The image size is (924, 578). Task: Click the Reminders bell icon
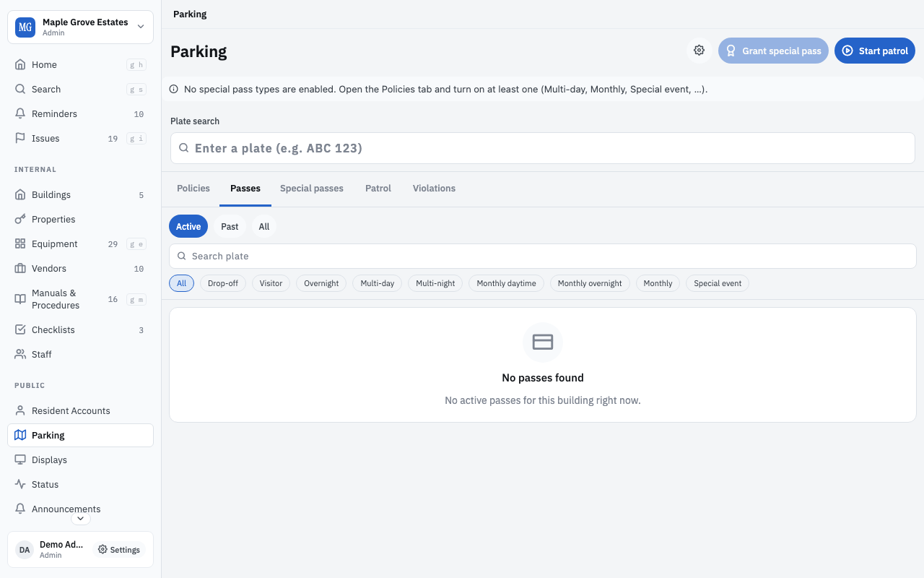tap(20, 113)
